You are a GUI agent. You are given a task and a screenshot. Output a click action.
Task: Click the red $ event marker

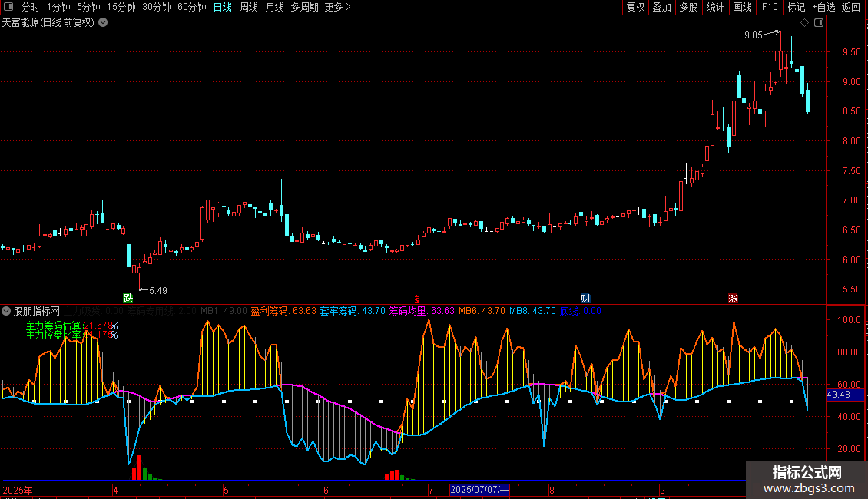tap(417, 298)
